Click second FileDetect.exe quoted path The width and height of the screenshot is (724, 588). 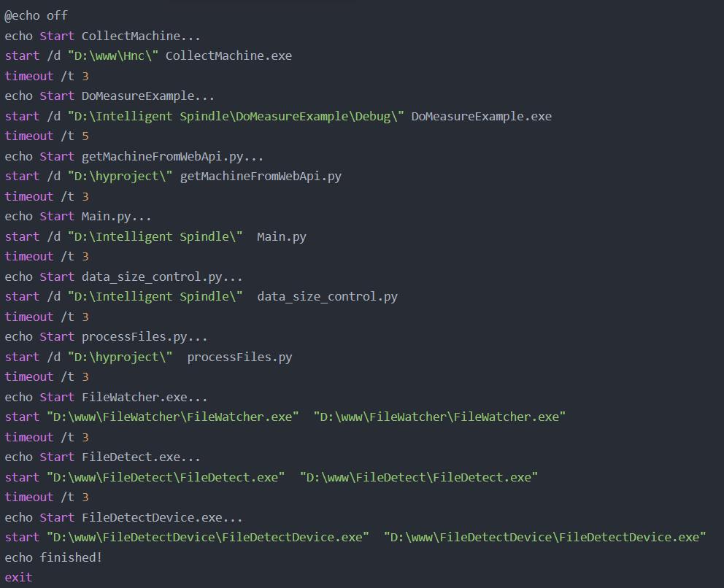[x=419, y=478]
